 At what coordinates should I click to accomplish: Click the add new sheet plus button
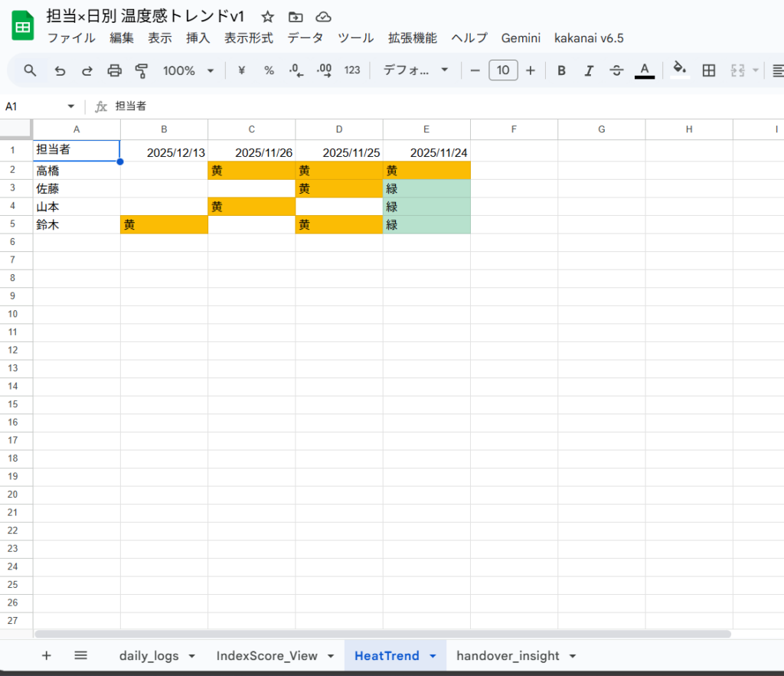pyautogui.click(x=46, y=655)
